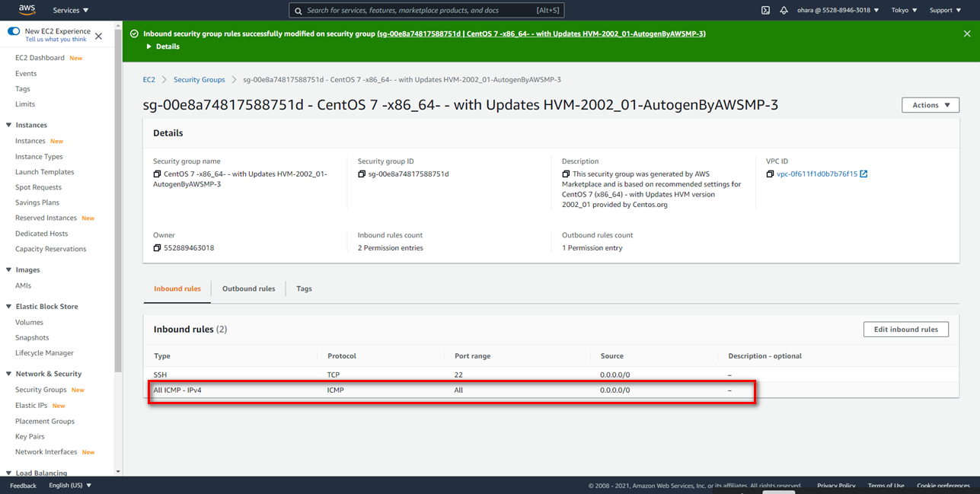Viewport: 980px width, 494px height.
Task: Open the CloudShell terminal icon
Action: coord(765,10)
